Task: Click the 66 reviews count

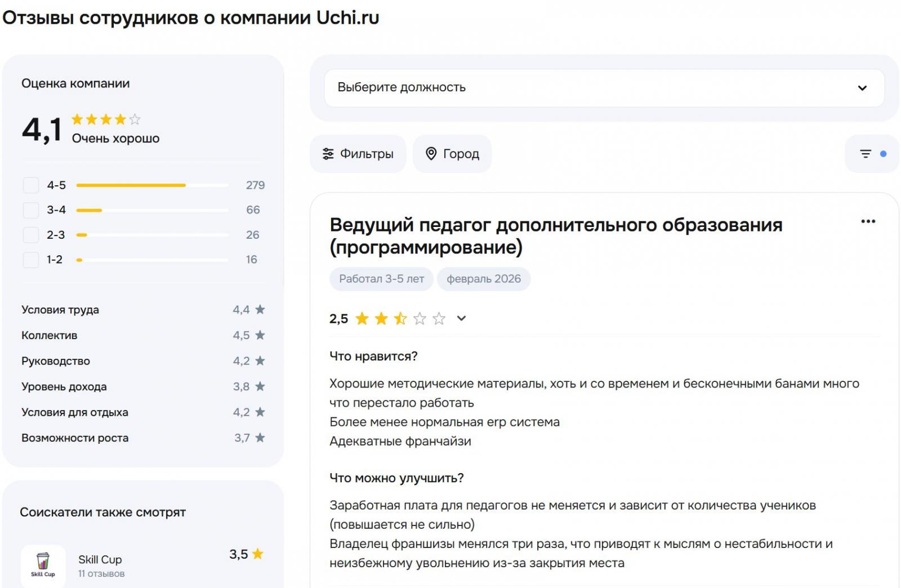Action: tap(253, 210)
